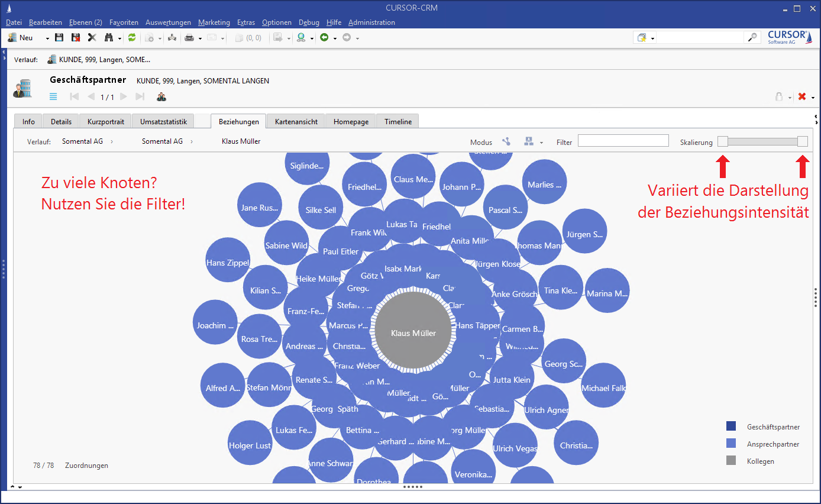Click the right Skalierung slider handle
This screenshot has width=821, height=504.
coord(802,141)
